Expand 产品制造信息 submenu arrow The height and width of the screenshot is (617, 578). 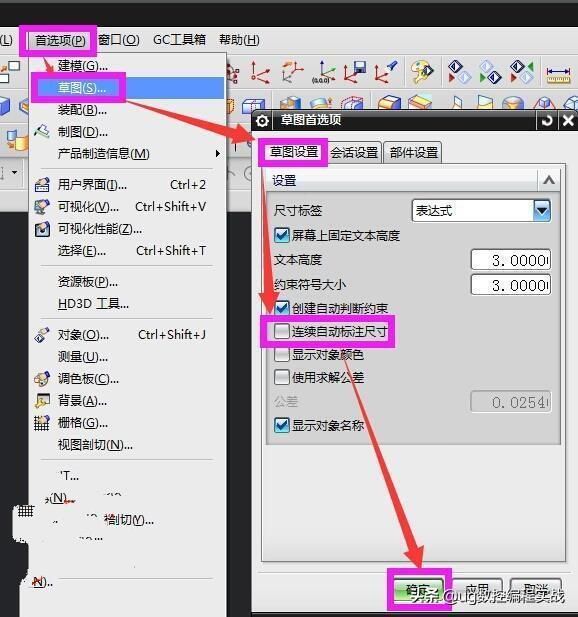tap(218, 153)
